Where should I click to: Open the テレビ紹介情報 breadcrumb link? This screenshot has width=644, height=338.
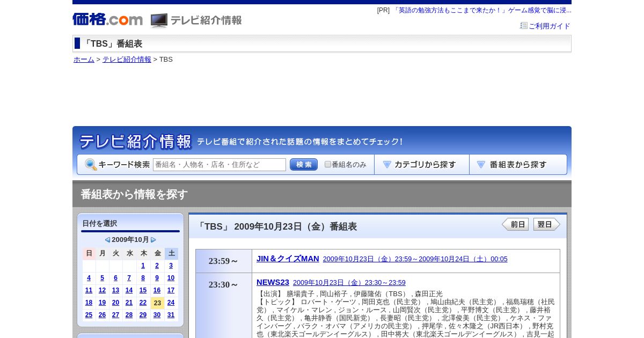pos(127,60)
